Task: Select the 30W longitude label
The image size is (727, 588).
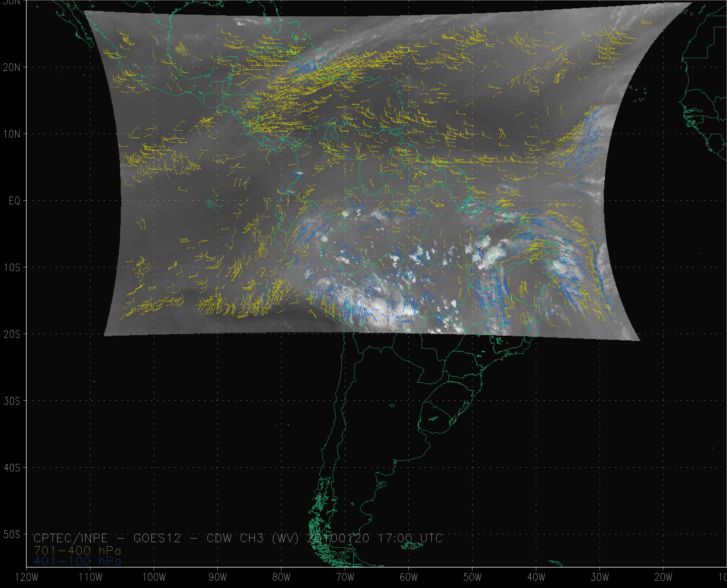Action: [600, 577]
